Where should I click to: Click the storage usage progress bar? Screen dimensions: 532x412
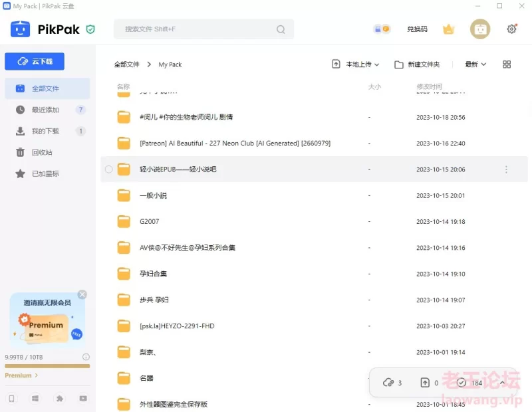click(47, 366)
